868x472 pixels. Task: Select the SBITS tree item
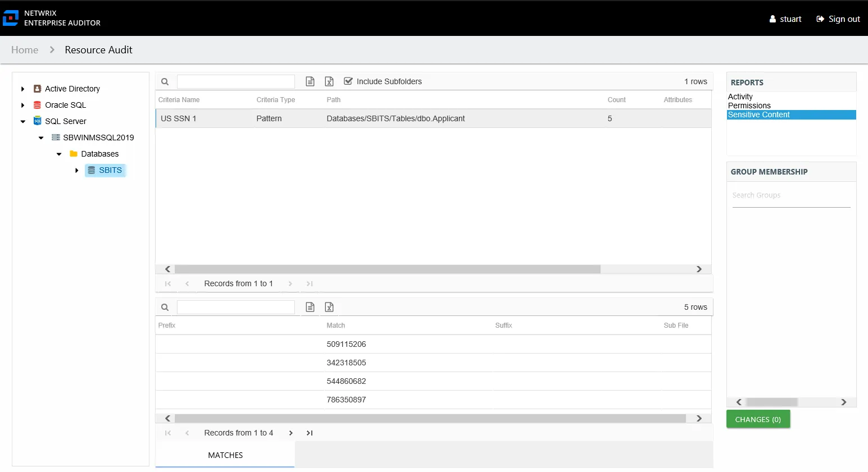click(x=105, y=170)
